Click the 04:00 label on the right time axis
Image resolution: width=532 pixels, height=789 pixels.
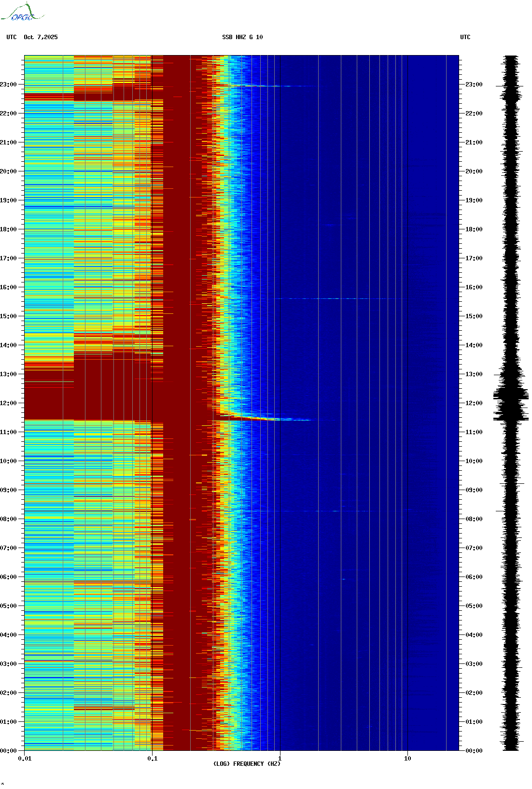pyautogui.click(x=474, y=635)
